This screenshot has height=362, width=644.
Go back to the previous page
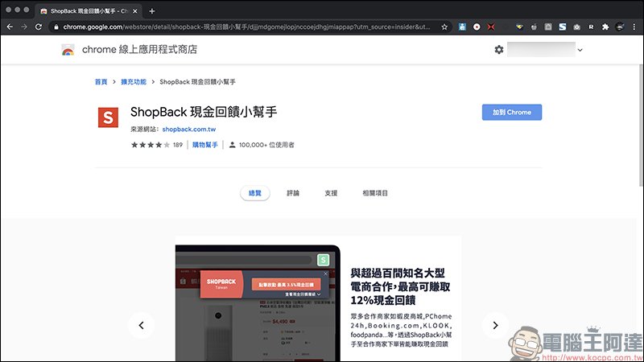tap(10, 27)
